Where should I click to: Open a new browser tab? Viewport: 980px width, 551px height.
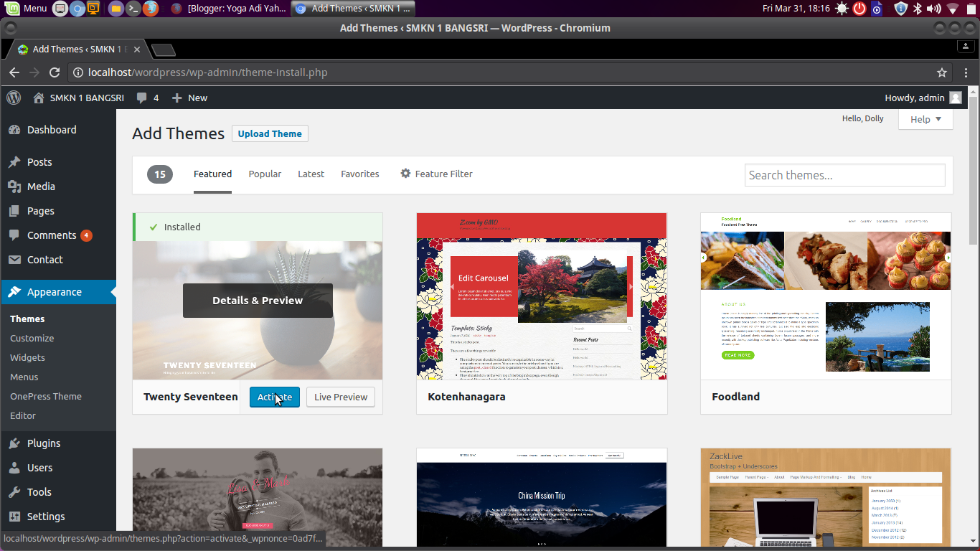pyautogui.click(x=164, y=50)
